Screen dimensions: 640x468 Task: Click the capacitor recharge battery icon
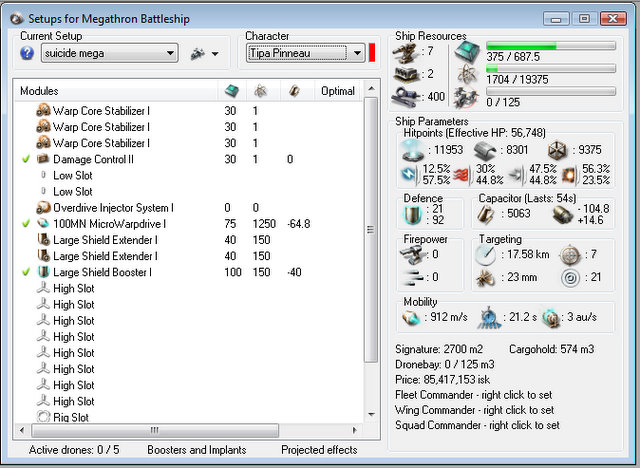click(563, 215)
